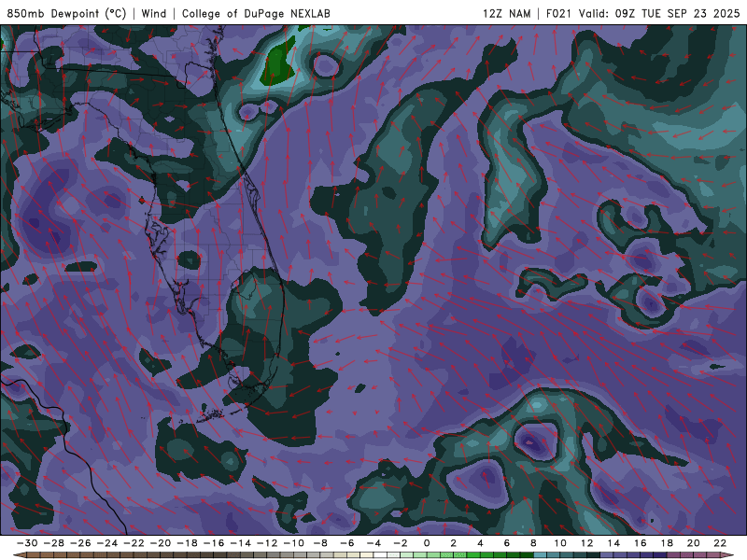Click the 16 value on color scale

640,543
